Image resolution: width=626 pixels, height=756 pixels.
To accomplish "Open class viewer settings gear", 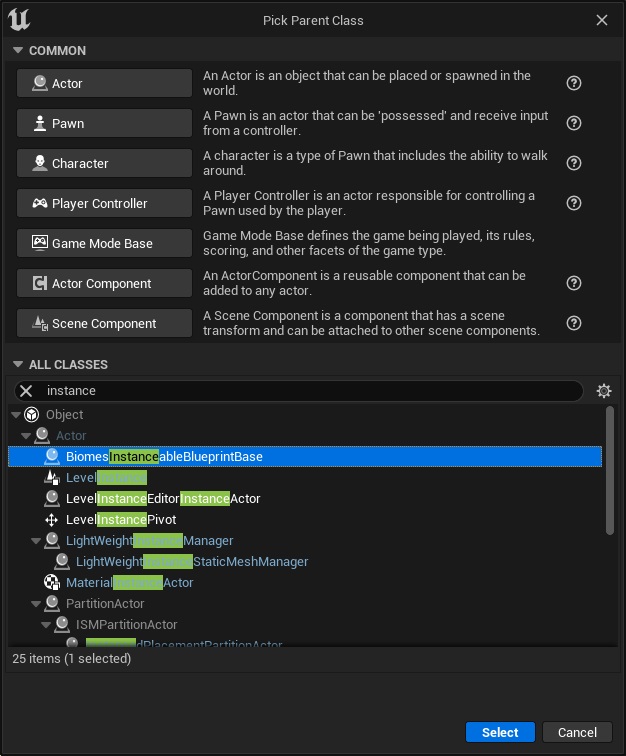I will [x=603, y=391].
